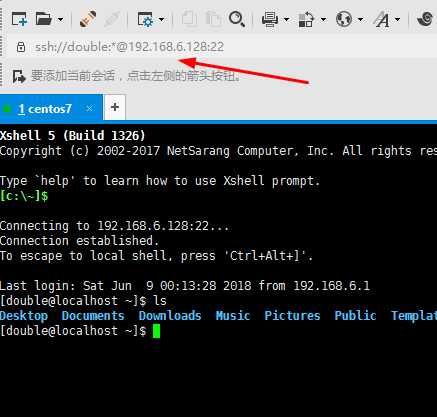Click the Desktop directory name
437x417 pixels.
coord(24,316)
